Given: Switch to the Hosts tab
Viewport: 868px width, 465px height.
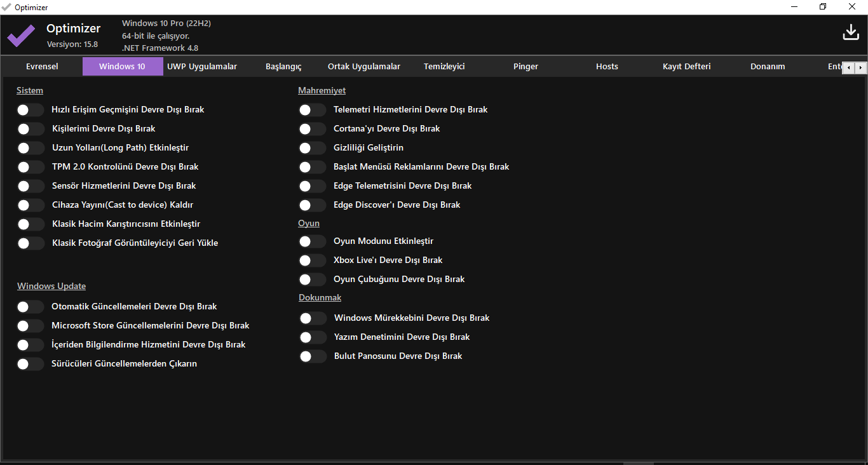Looking at the screenshot, I should tap(607, 67).
